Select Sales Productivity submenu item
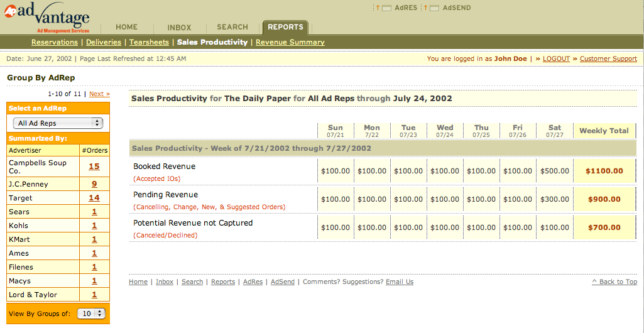This screenshot has width=644, height=333. point(212,42)
